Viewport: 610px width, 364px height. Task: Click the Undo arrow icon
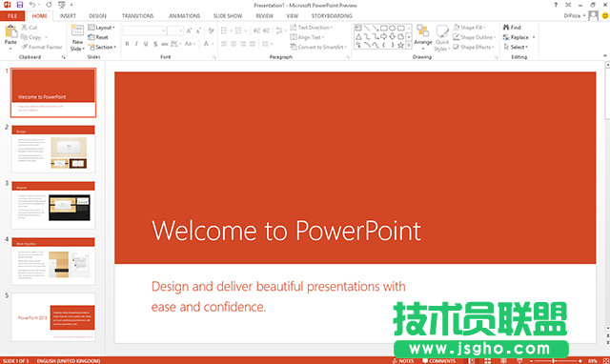click(x=32, y=5)
